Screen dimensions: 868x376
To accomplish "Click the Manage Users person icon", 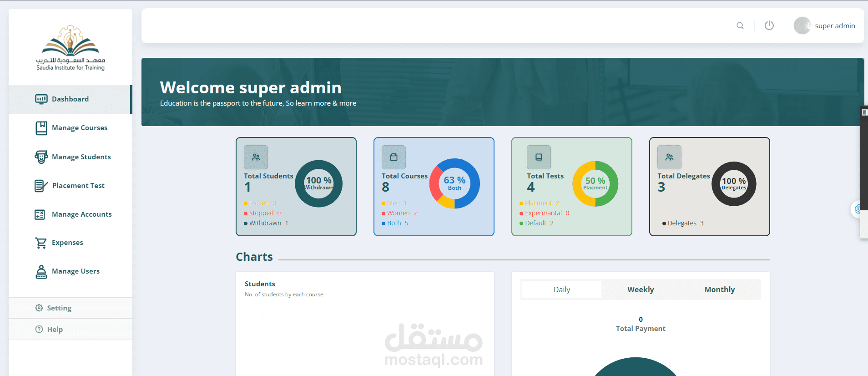I will pyautogui.click(x=41, y=272).
